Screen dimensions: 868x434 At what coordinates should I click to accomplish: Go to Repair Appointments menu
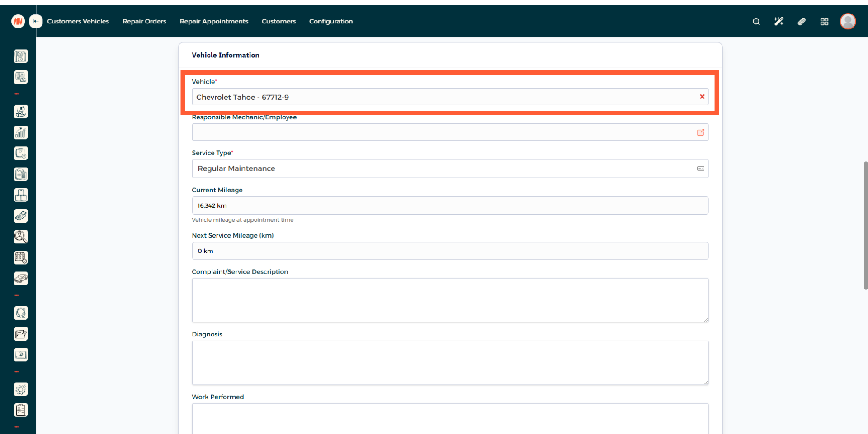click(x=214, y=21)
